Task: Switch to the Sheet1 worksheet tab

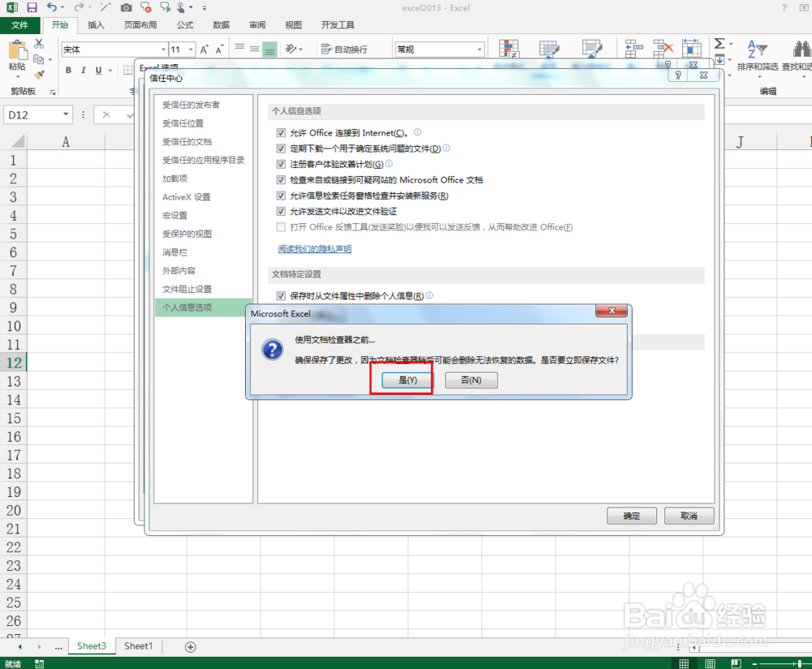Action: (138, 645)
